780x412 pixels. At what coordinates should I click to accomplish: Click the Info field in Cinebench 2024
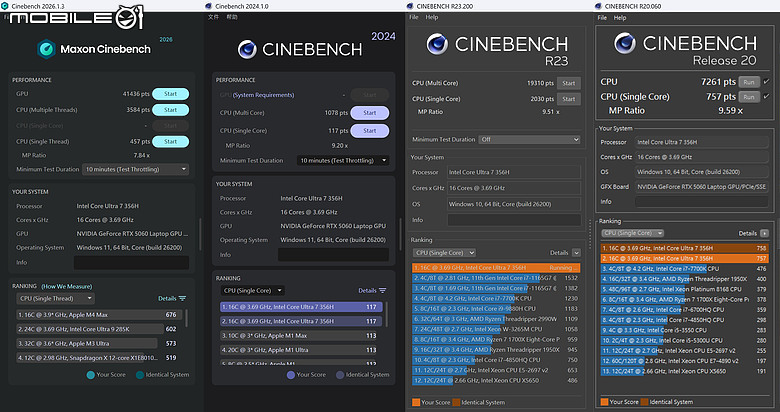tap(333, 254)
